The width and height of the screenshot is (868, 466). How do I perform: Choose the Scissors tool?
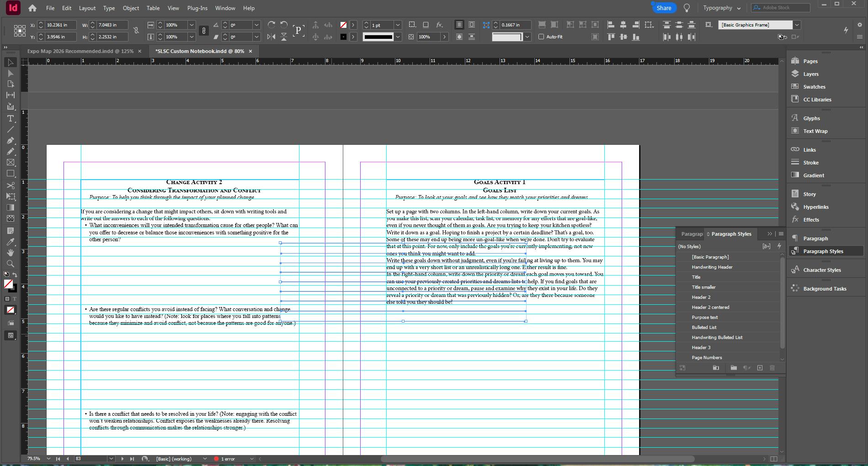coord(11,185)
